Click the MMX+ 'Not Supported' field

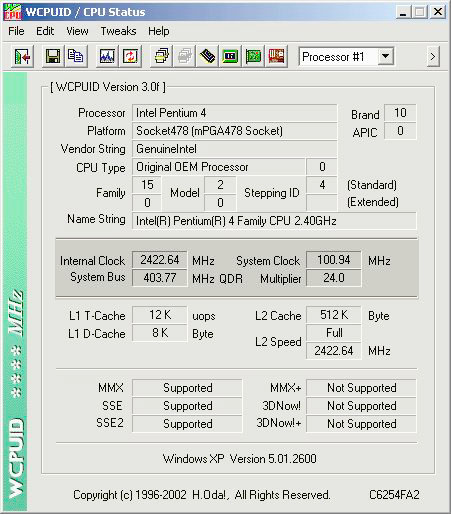361,388
